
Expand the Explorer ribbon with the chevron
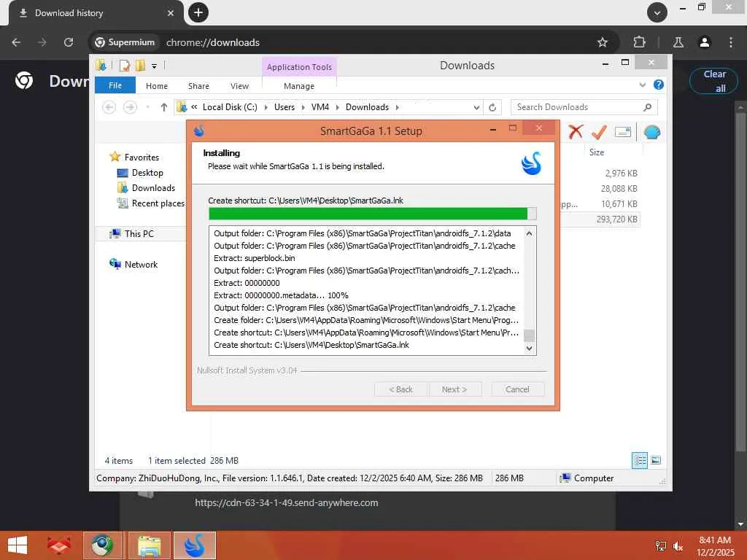point(643,85)
